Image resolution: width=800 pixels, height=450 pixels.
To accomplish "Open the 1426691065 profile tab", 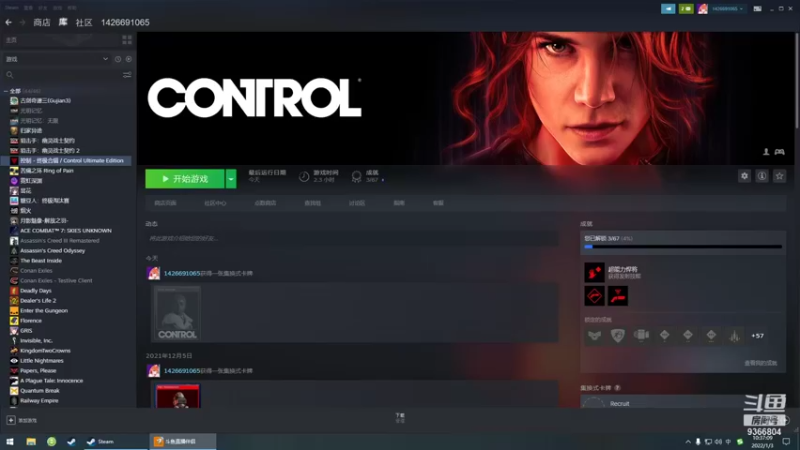I will tap(125, 22).
